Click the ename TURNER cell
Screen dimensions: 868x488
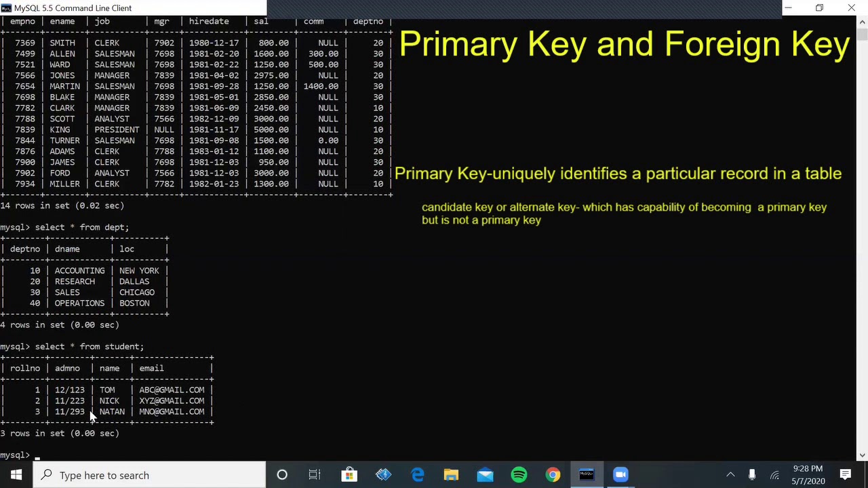tap(64, 140)
